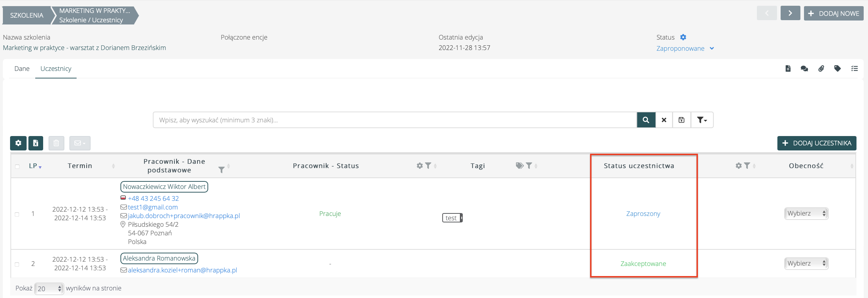Clear search with the X icon
868x298 pixels.
click(664, 120)
